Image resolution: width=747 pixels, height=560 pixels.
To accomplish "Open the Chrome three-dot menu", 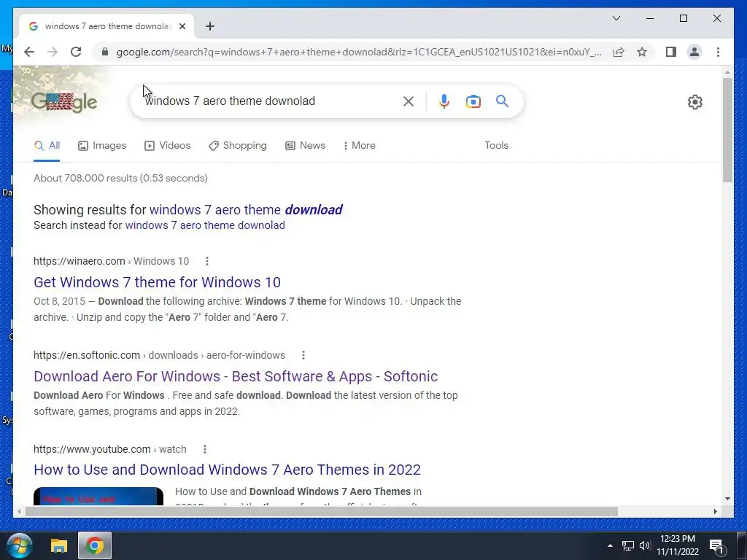I will 718,52.
